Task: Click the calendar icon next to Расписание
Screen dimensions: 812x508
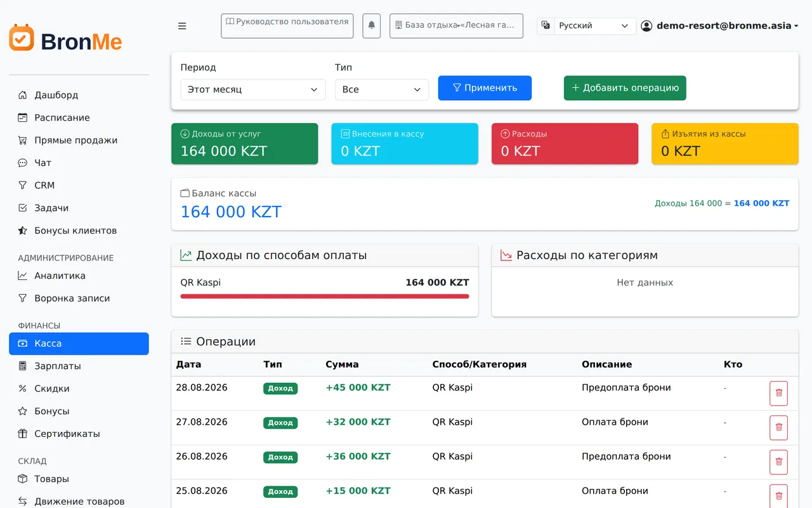Action: [x=23, y=117]
